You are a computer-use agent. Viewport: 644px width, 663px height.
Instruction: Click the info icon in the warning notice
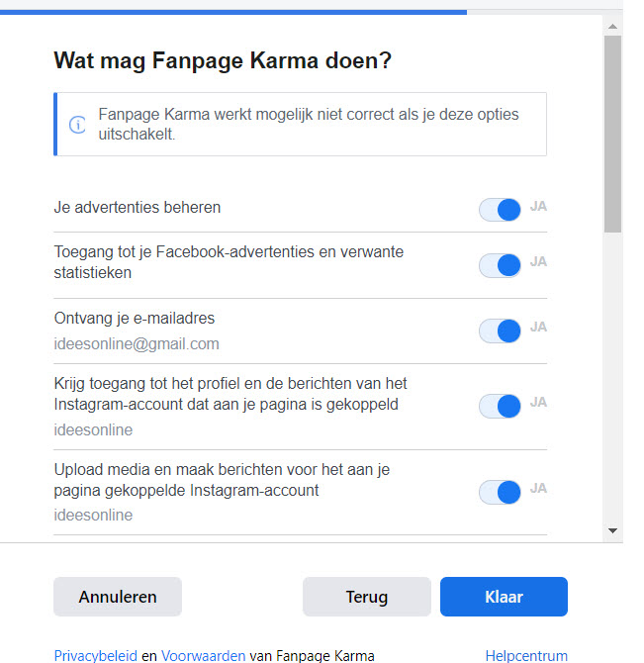pyautogui.click(x=76, y=125)
